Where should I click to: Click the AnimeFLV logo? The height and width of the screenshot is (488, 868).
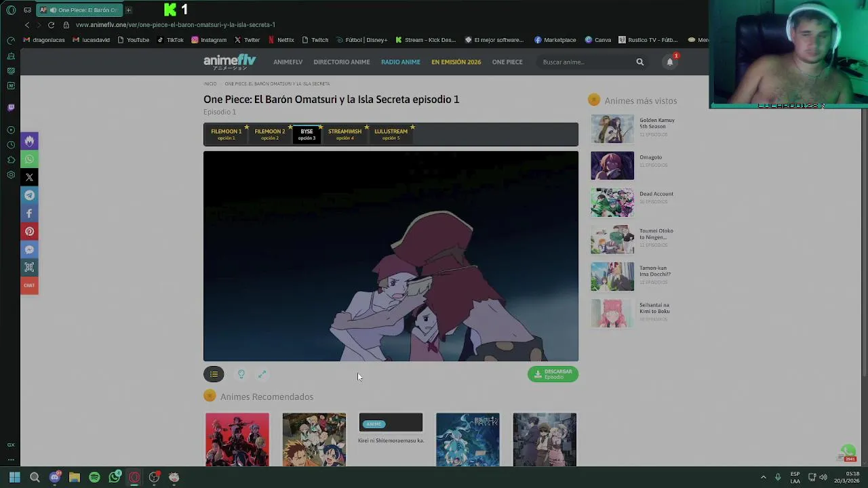click(x=230, y=62)
